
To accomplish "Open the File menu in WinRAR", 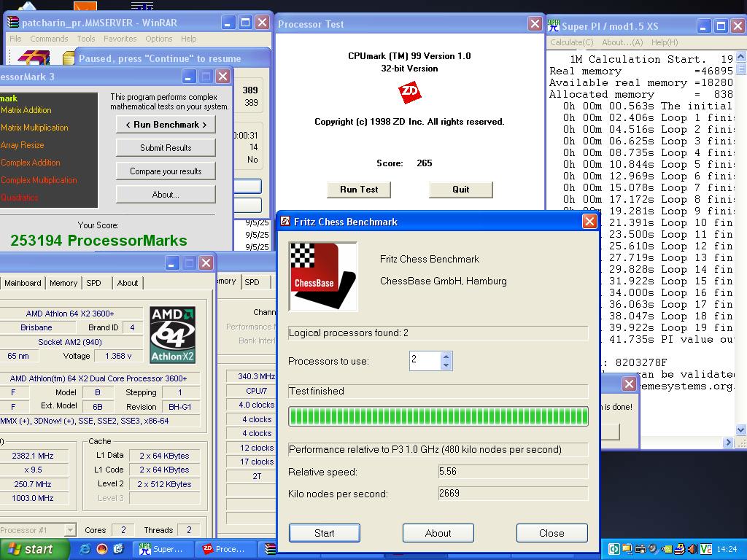I will click(15, 39).
